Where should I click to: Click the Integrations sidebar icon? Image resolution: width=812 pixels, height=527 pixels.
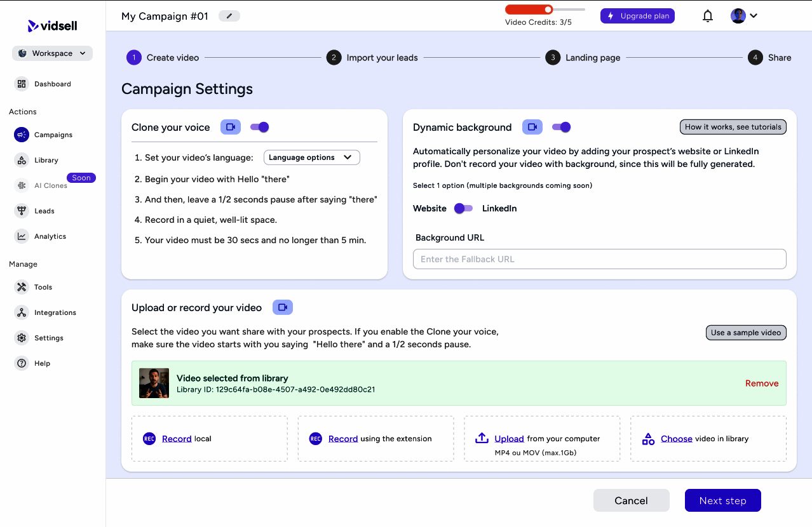pos(22,312)
